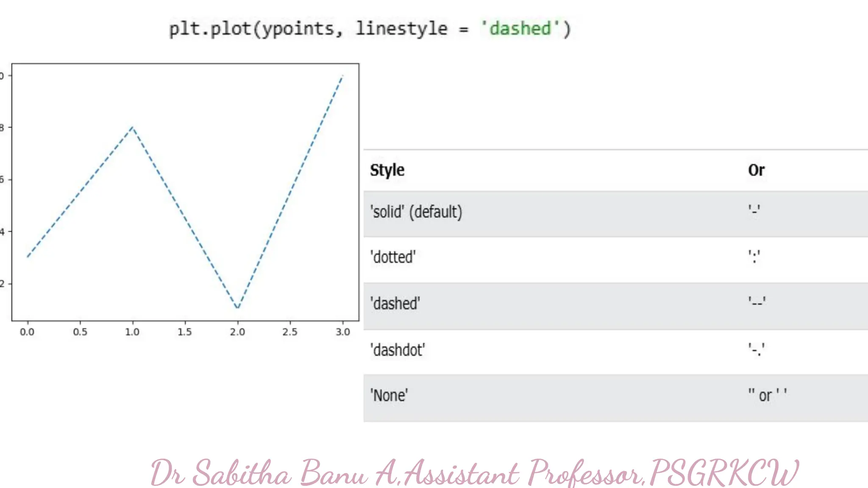
Task: Click the '' or ' ' shorthand cell
Action: [768, 395]
